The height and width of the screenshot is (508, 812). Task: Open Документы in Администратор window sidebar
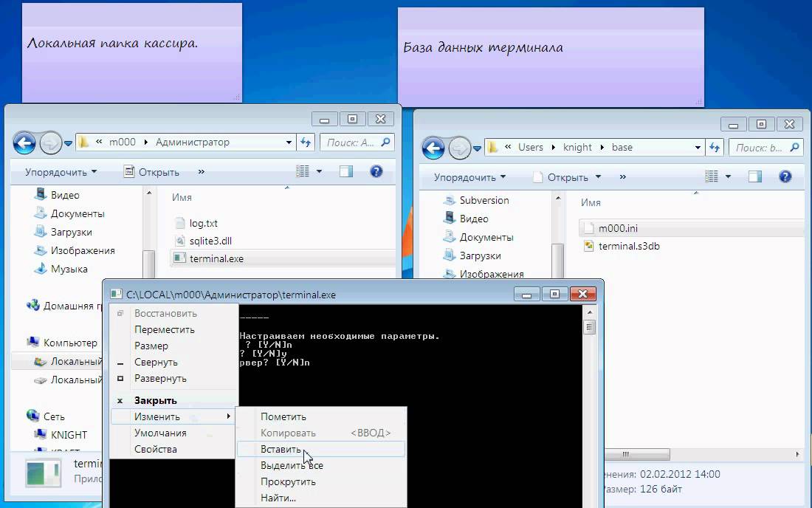(78, 213)
